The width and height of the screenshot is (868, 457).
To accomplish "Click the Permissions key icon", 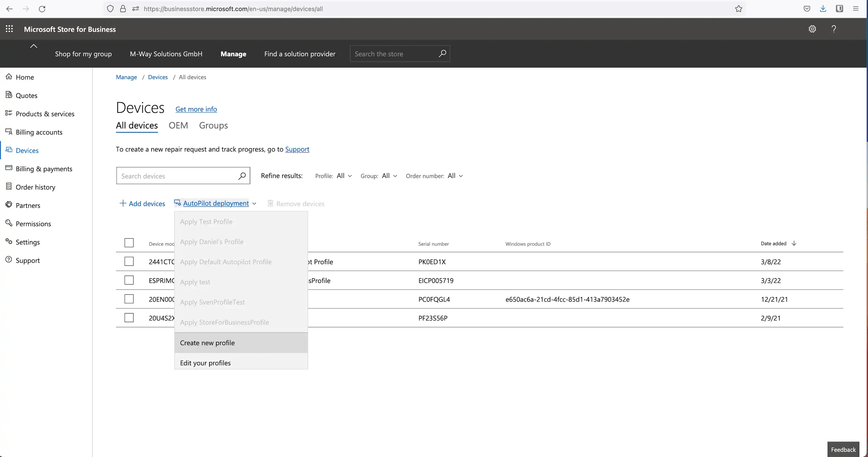I will coord(9,223).
